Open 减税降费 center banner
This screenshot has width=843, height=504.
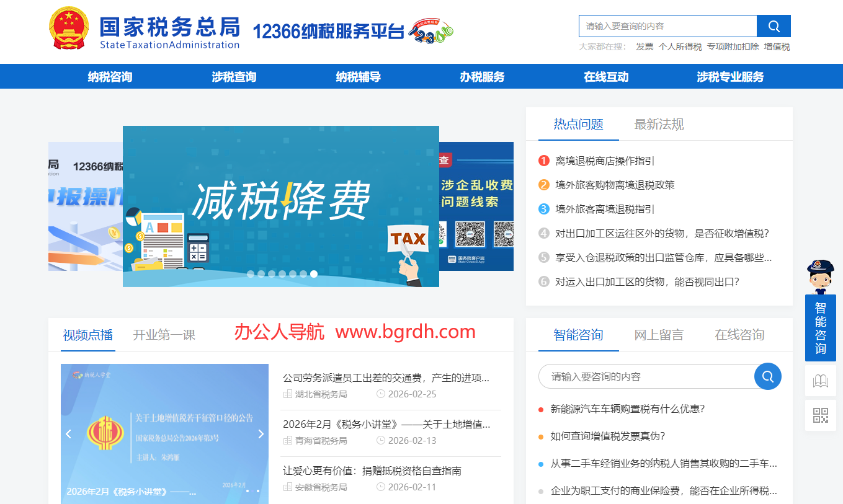click(x=280, y=206)
